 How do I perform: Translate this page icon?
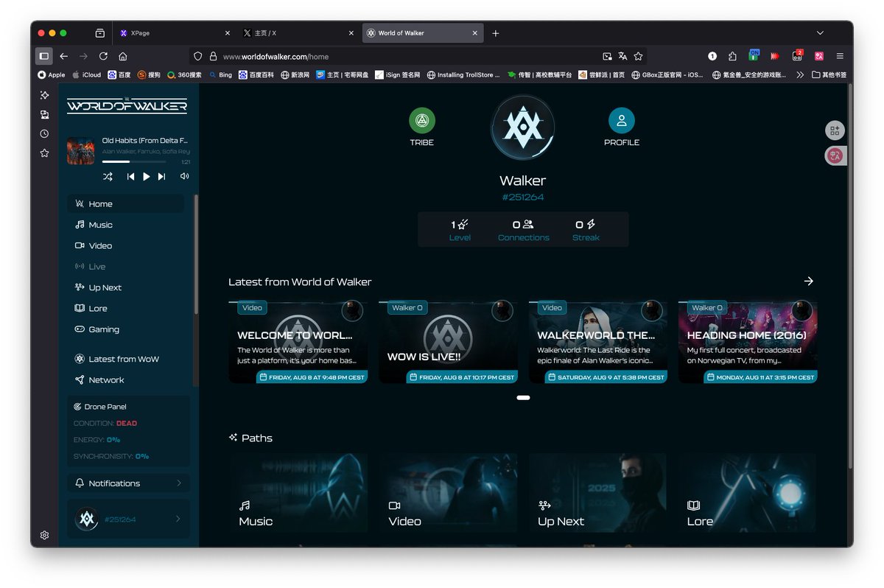coord(622,56)
